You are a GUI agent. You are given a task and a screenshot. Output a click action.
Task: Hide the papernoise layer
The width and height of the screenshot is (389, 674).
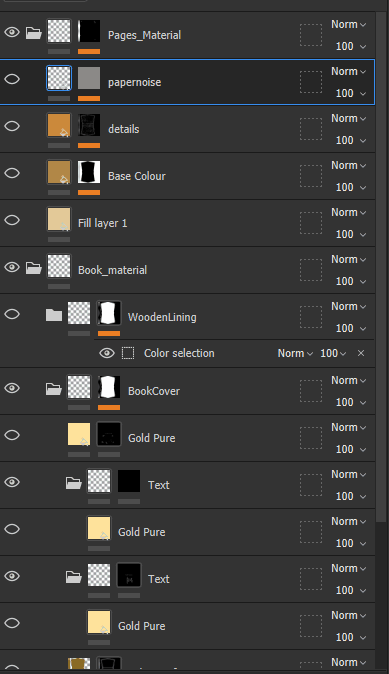click(12, 79)
